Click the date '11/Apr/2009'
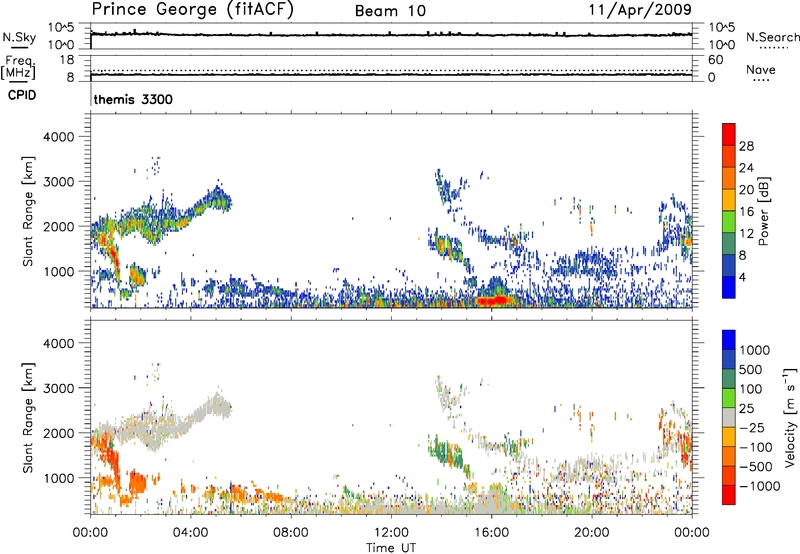 point(640,10)
